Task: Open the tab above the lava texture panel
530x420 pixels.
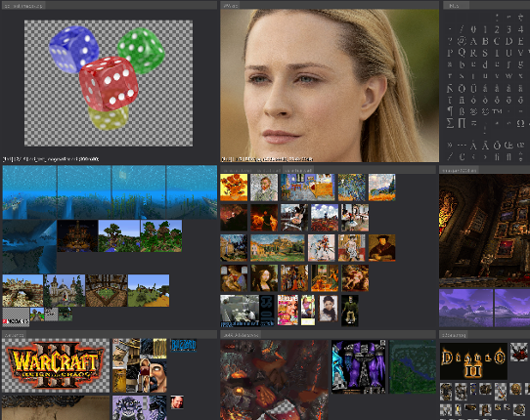Action: [x=241, y=335]
